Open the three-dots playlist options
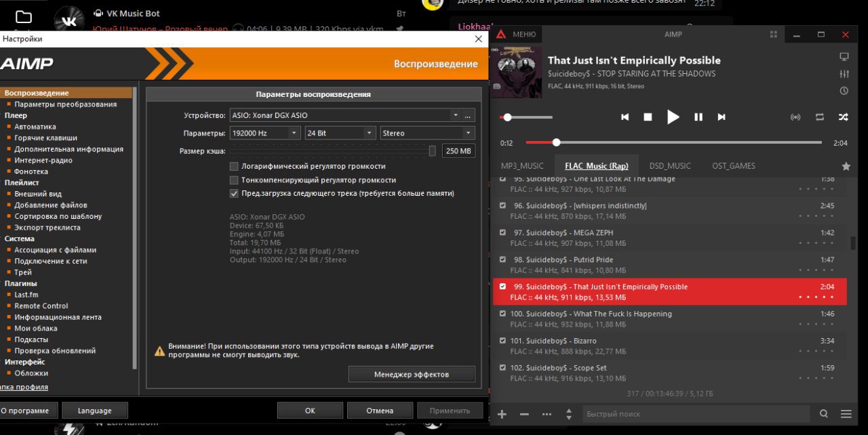 pyautogui.click(x=547, y=414)
